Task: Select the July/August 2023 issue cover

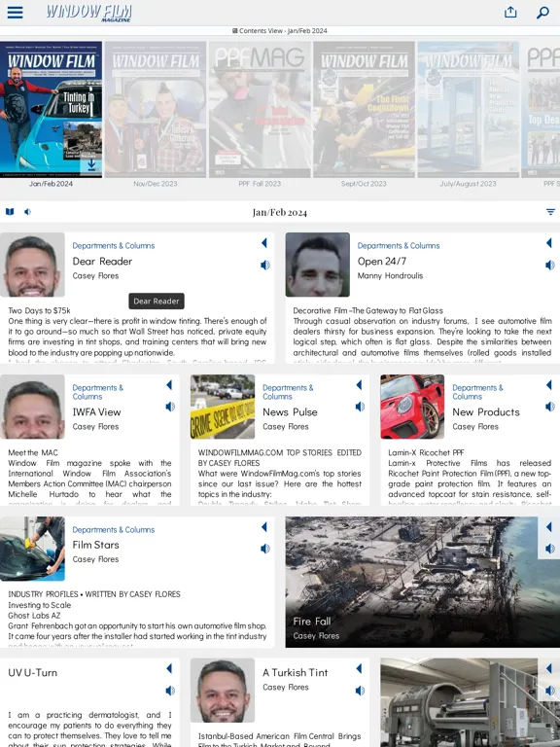Action: (468, 110)
